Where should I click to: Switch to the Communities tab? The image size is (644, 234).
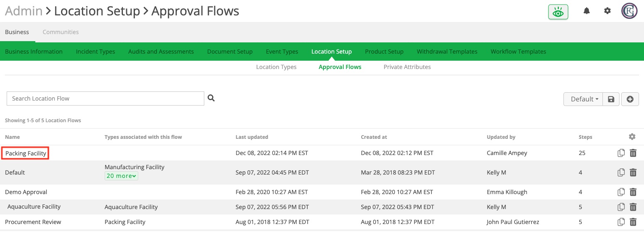click(61, 32)
